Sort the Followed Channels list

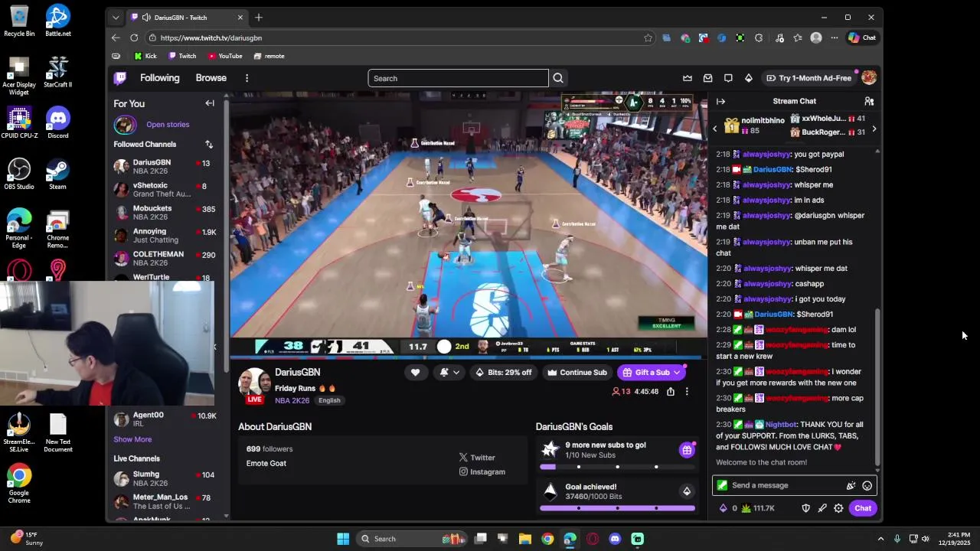click(x=209, y=144)
